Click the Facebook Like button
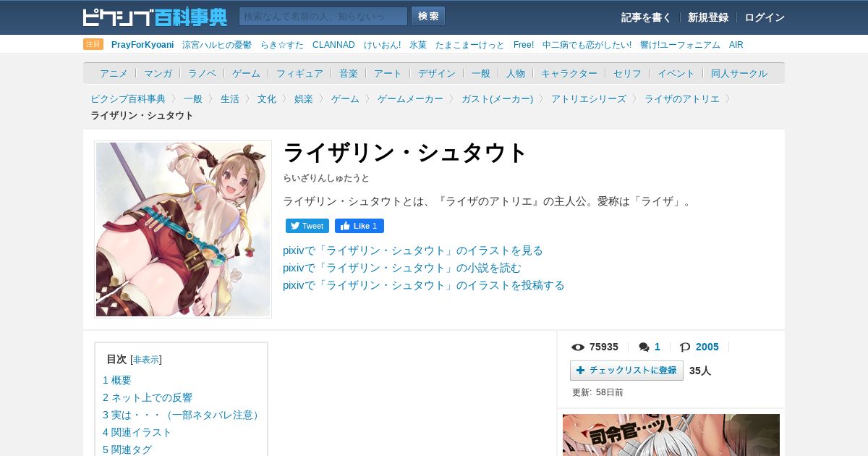The image size is (868, 456). pos(359,226)
